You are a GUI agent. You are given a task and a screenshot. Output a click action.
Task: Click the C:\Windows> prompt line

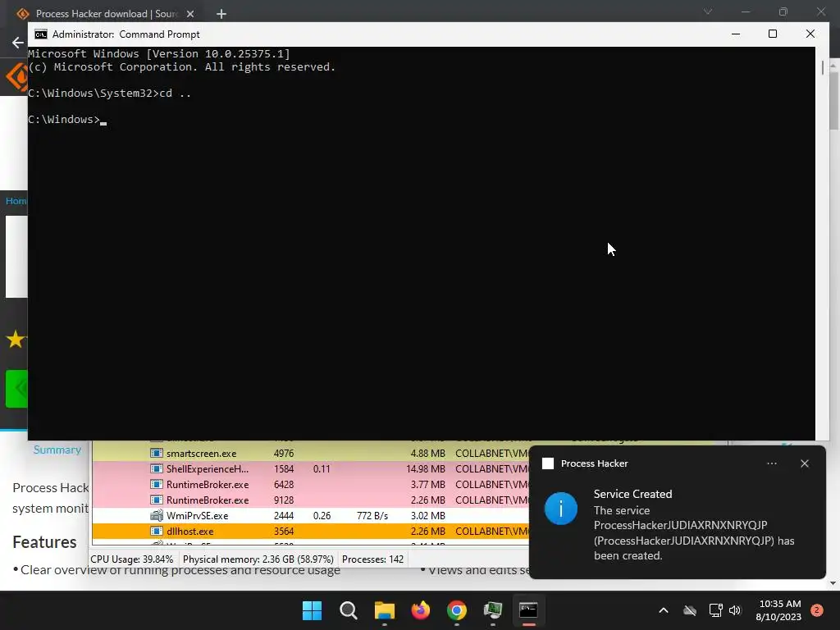pos(67,120)
